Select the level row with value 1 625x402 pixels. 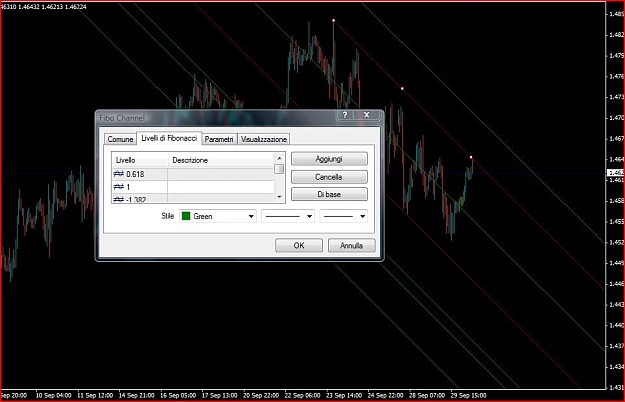tap(193, 187)
